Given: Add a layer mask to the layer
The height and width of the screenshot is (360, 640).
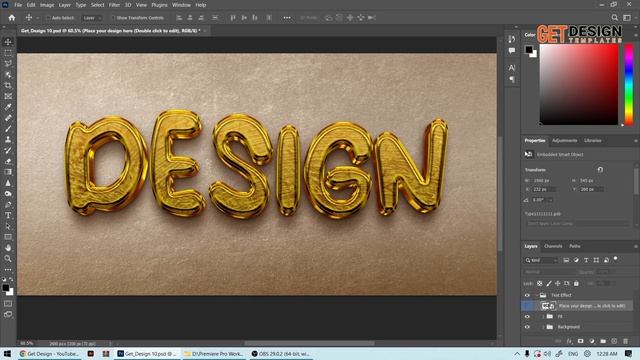Looking at the screenshot, I should [x=580, y=341].
